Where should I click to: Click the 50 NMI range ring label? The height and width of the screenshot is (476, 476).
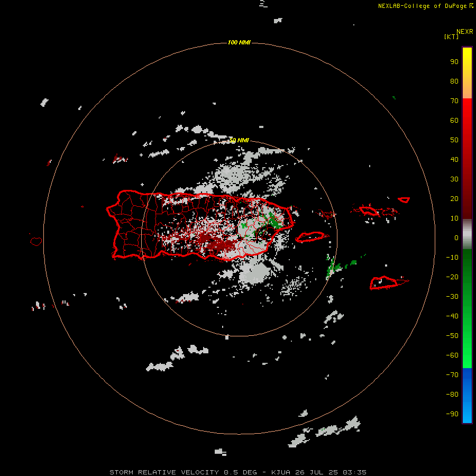239,140
